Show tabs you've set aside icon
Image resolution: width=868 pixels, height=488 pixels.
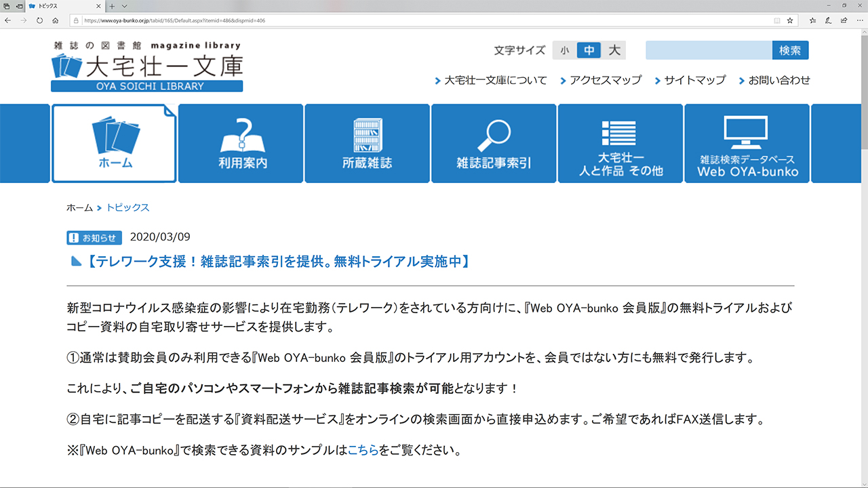(6, 6)
